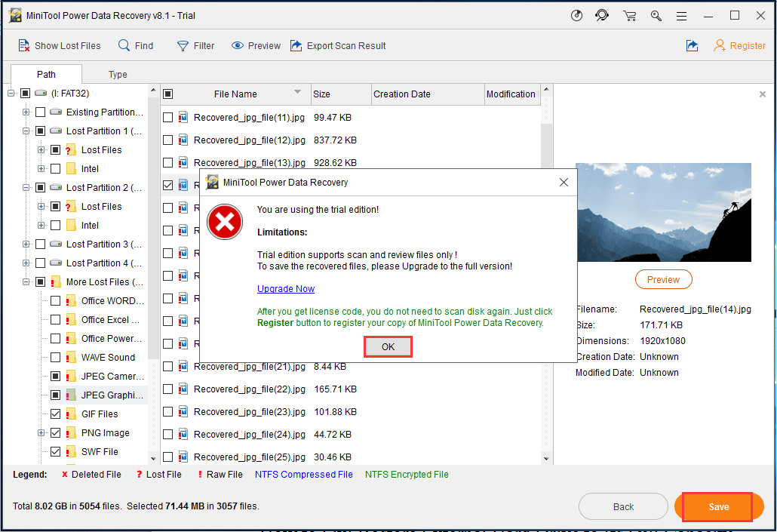Click the headset support icon
Viewport: 777px width, 532px height.
[603, 15]
